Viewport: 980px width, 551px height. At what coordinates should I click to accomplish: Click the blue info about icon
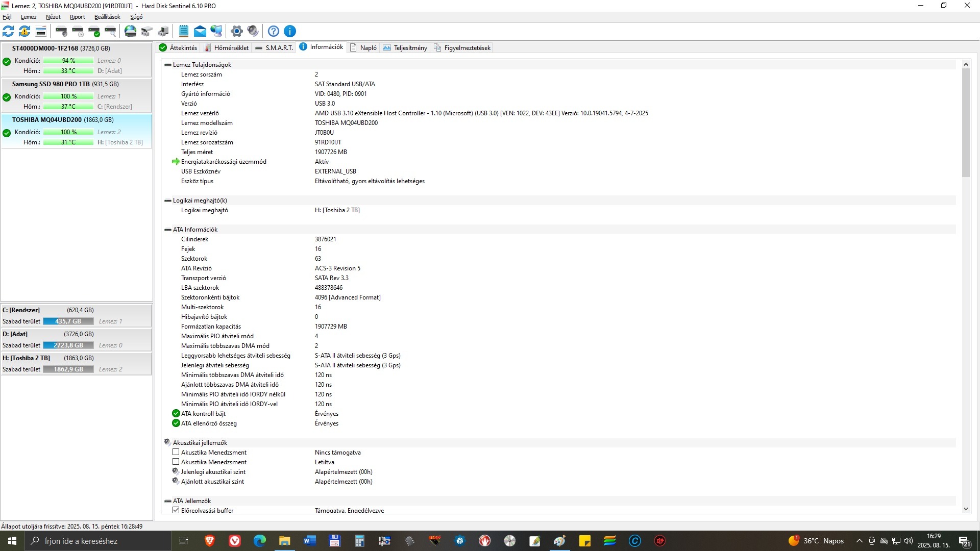[290, 32]
